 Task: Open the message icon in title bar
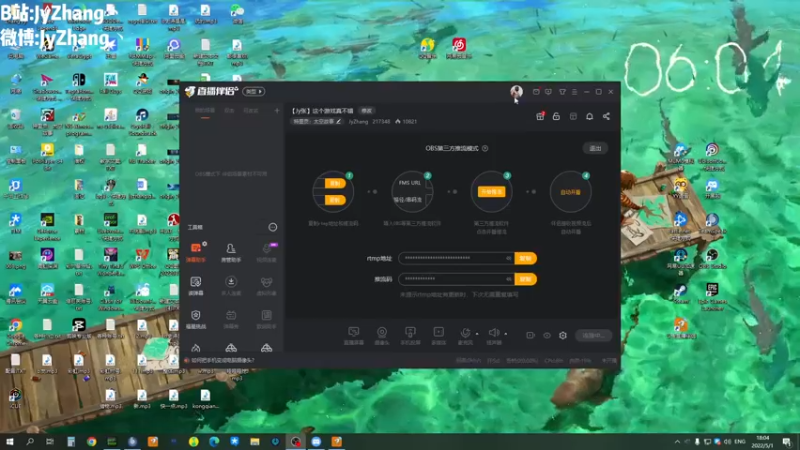click(x=548, y=92)
